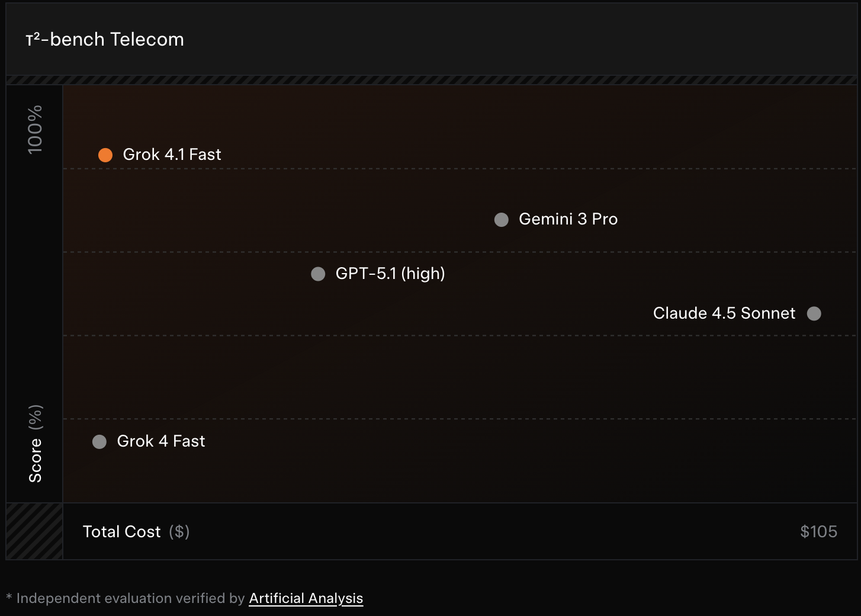861x616 pixels.
Task: Select the Grok 4 Fast label
Action: click(x=161, y=441)
